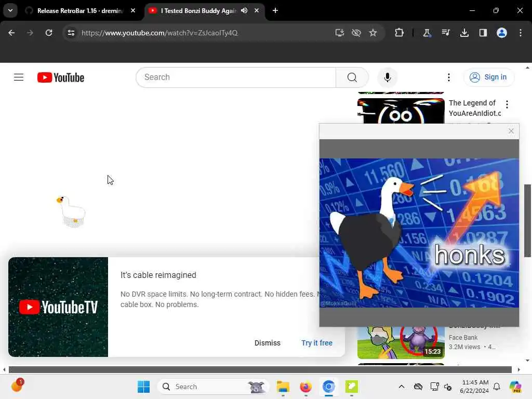Open YouTube settings three-dot menu
Viewport: 532px width, 399px height.
coord(449,77)
